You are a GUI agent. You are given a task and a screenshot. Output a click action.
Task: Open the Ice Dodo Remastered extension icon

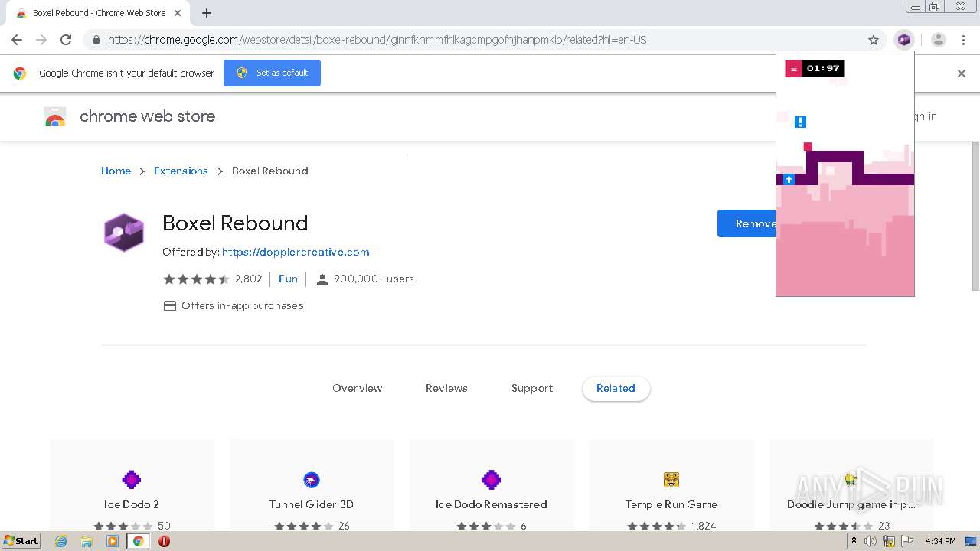pyautogui.click(x=492, y=480)
